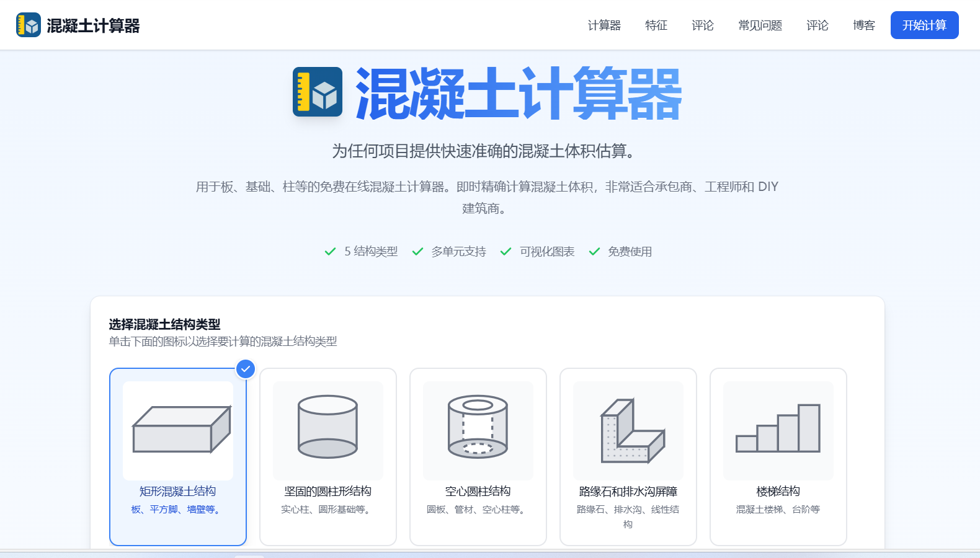Click the 多单元支持 feature label
Screen dimensions: 980x558
point(459,251)
